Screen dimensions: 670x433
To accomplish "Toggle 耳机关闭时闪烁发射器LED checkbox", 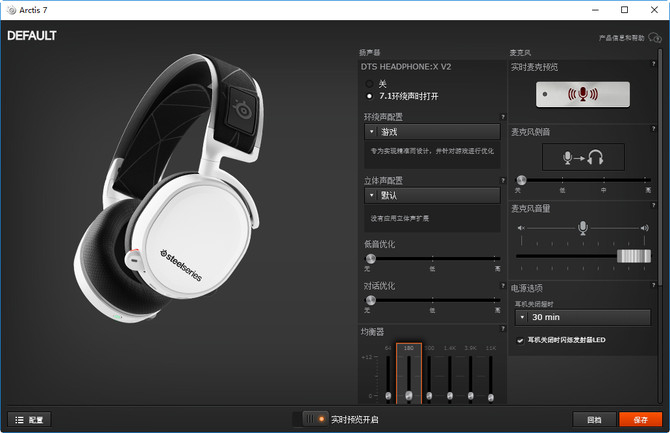I will click(520, 341).
